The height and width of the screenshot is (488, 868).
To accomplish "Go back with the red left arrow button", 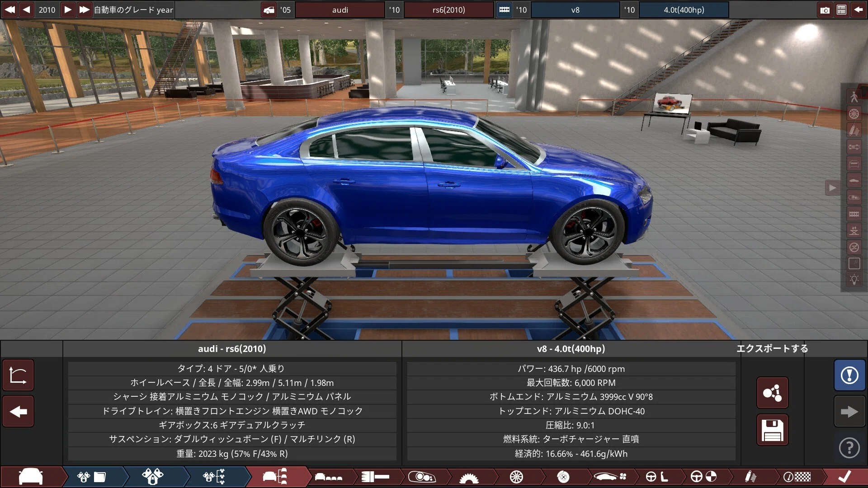I will coord(18,412).
